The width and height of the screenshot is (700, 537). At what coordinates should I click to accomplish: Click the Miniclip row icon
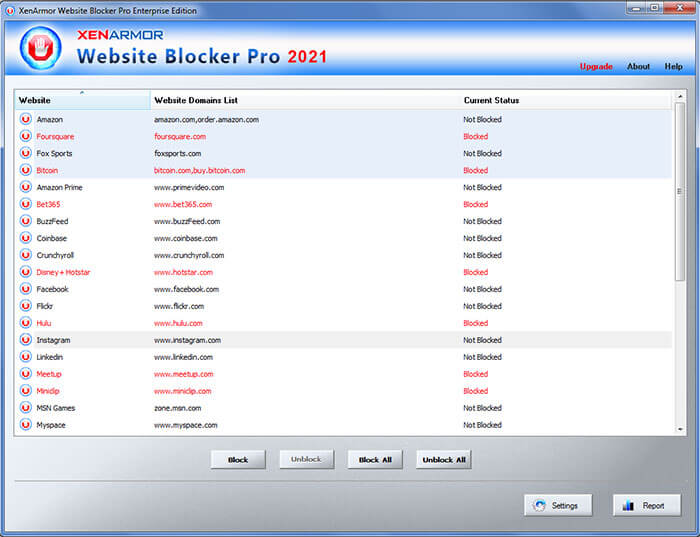[25, 391]
